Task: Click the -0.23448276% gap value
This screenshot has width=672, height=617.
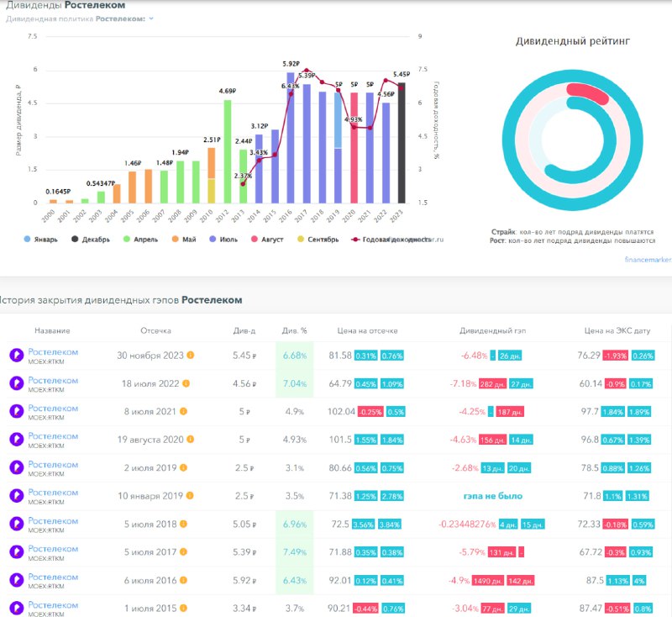Action: coord(467,525)
